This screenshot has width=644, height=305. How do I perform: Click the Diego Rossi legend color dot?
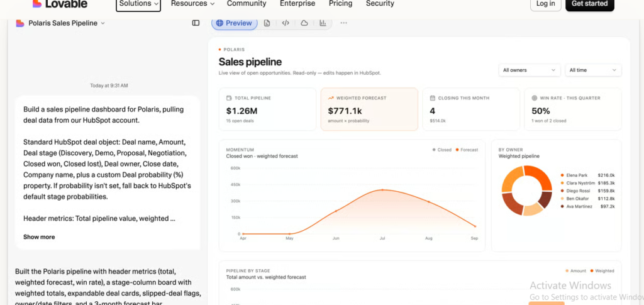click(x=562, y=191)
